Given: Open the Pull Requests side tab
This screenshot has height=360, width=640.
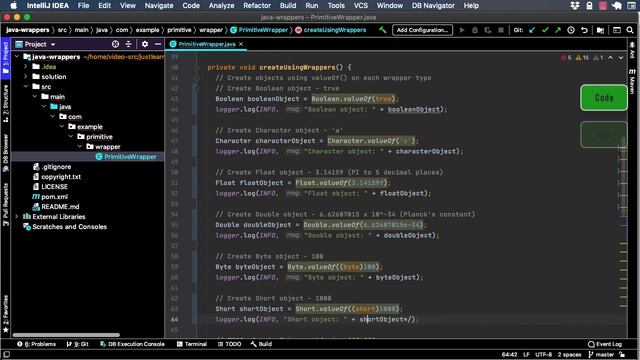Looking at the screenshot, I should (x=6, y=204).
